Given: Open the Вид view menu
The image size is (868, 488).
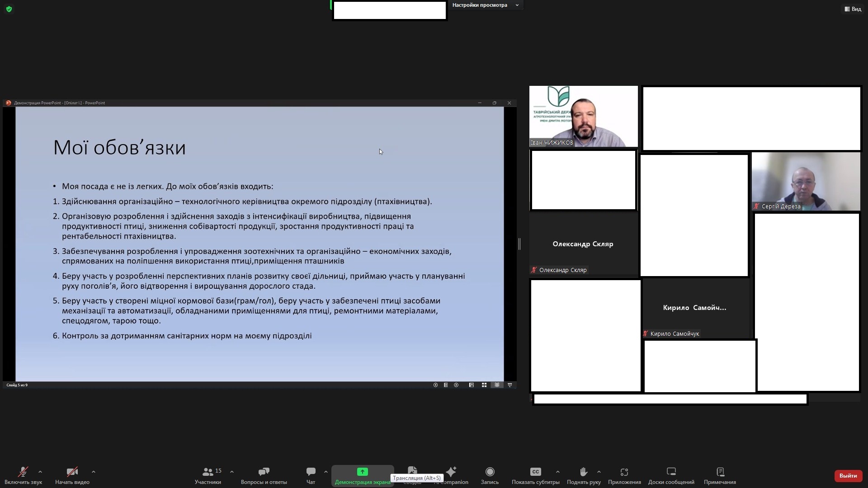Looking at the screenshot, I should coord(853,9).
